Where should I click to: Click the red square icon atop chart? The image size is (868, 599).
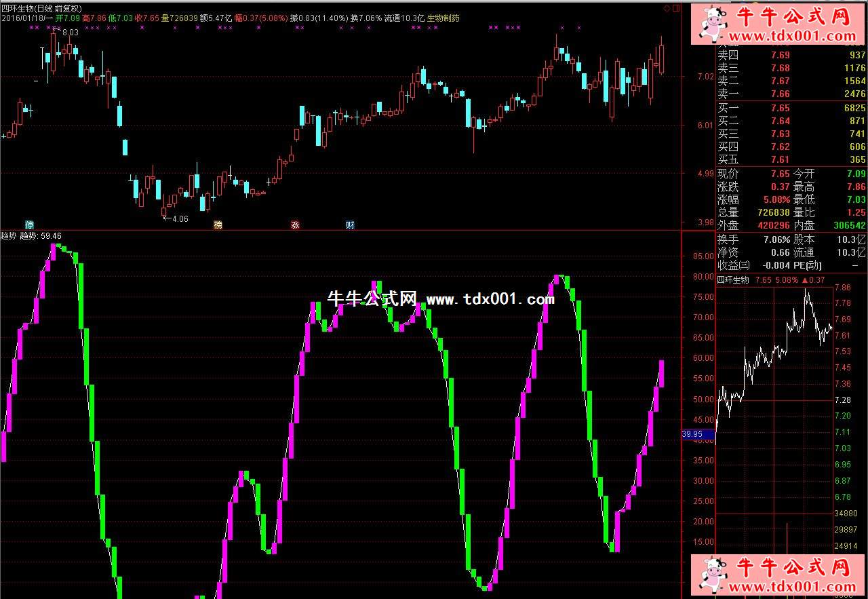675,8
